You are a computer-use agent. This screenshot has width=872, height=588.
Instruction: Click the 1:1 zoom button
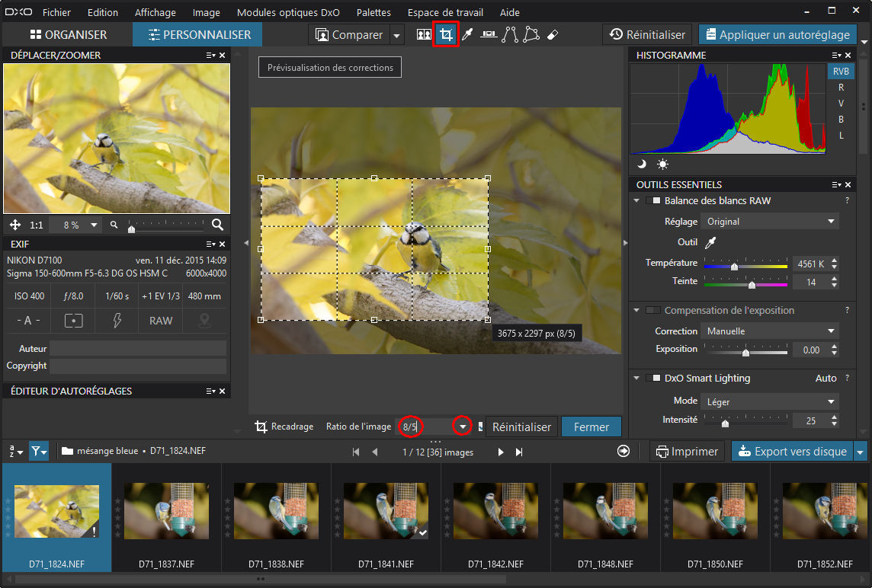36,225
